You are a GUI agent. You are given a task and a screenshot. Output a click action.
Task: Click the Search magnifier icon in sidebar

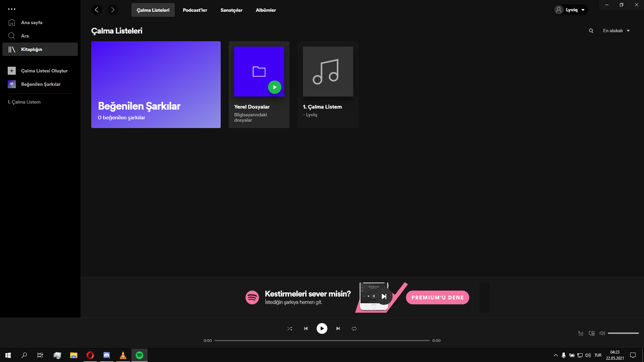pyautogui.click(x=12, y=36)
